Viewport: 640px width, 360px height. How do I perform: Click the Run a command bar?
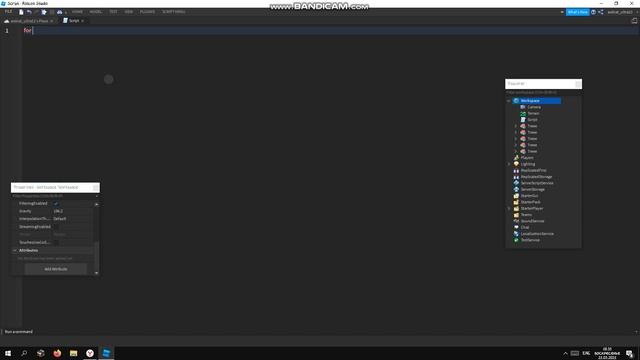pyautogui.click(x=318, y=332)
